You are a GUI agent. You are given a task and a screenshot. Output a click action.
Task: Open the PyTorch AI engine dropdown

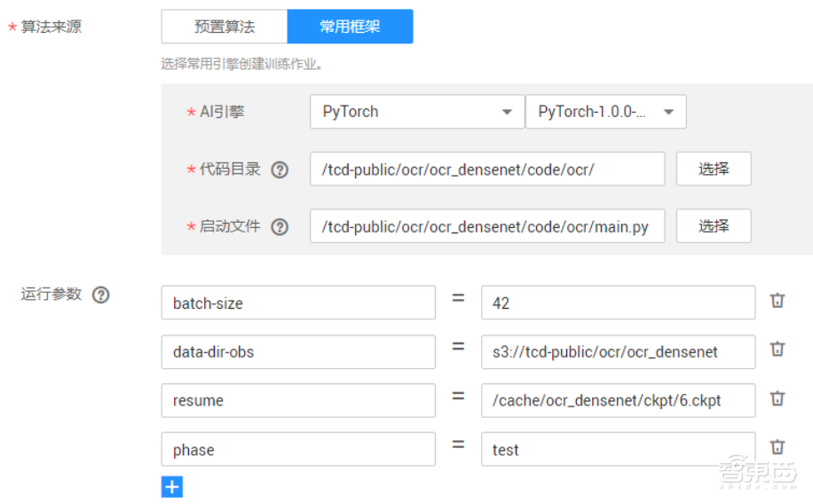(x=417, y=112)
